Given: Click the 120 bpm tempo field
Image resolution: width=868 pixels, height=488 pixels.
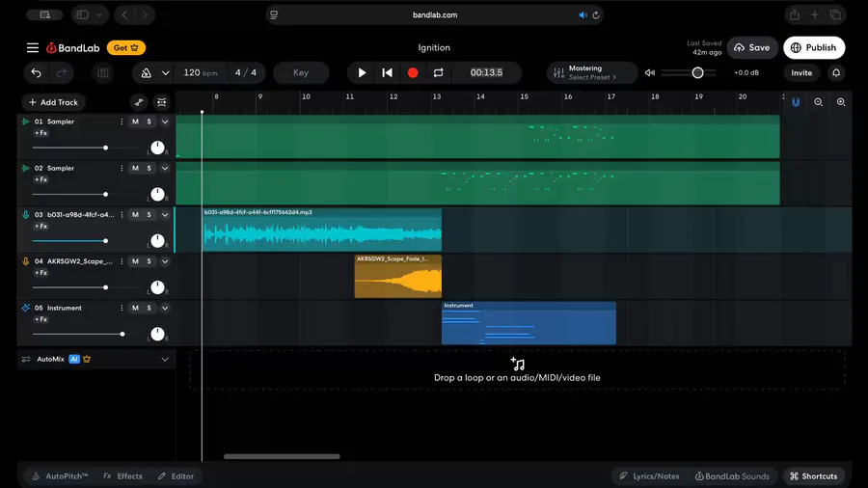Looking at the screenshot, I should (200, 72).
